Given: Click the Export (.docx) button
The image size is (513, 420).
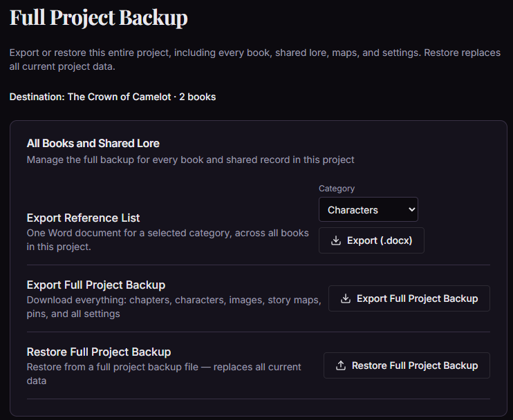Looking at the screenshot, I should pyautogui.click(x=371, y=240).
